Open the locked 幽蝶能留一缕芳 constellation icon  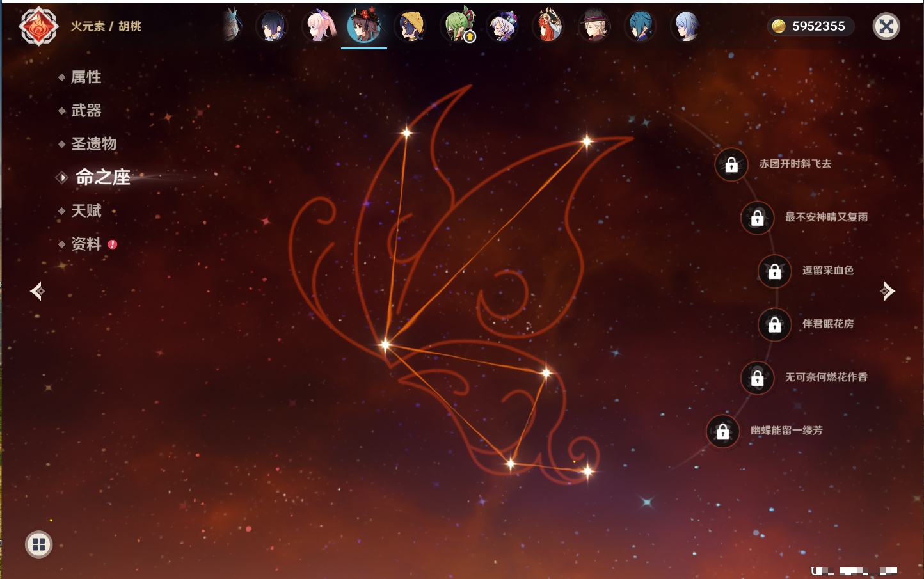[x=723, y=431]
